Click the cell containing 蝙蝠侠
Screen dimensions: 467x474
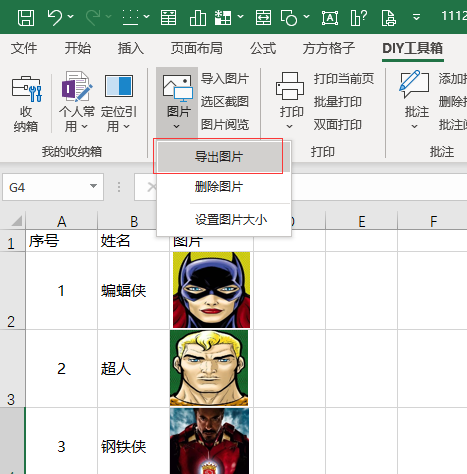pyautogui.click(x=134, y=291)
